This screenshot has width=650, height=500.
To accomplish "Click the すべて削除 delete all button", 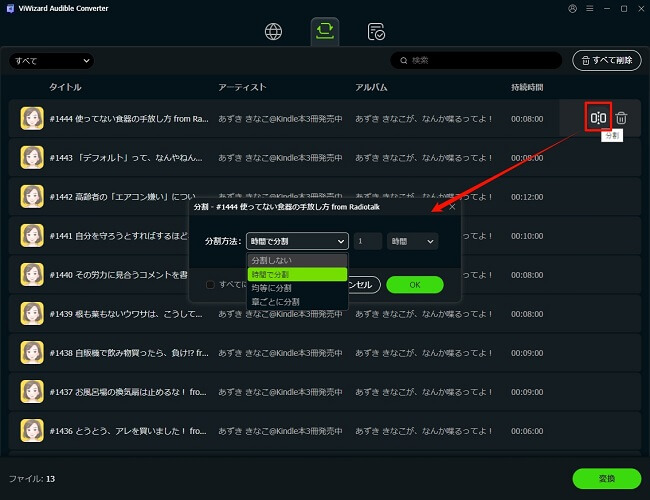I will pyautogui.click(x=606, y=61).
